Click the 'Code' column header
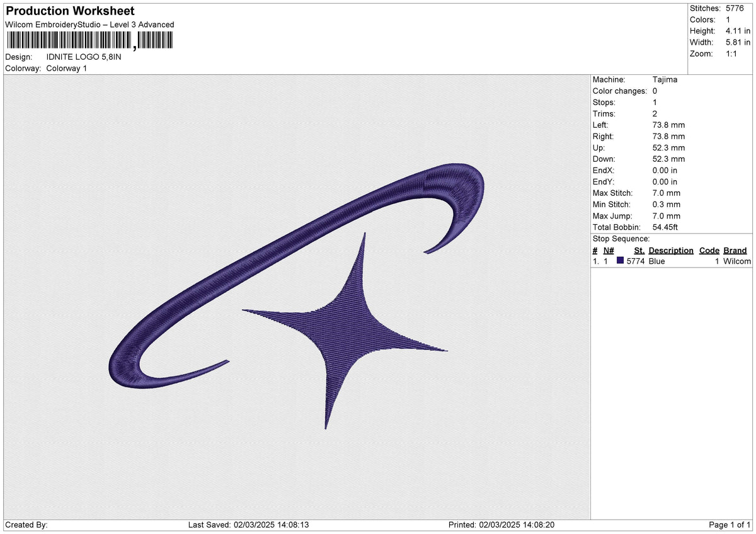This screenshot has height=534, width=756. (709, 251)
